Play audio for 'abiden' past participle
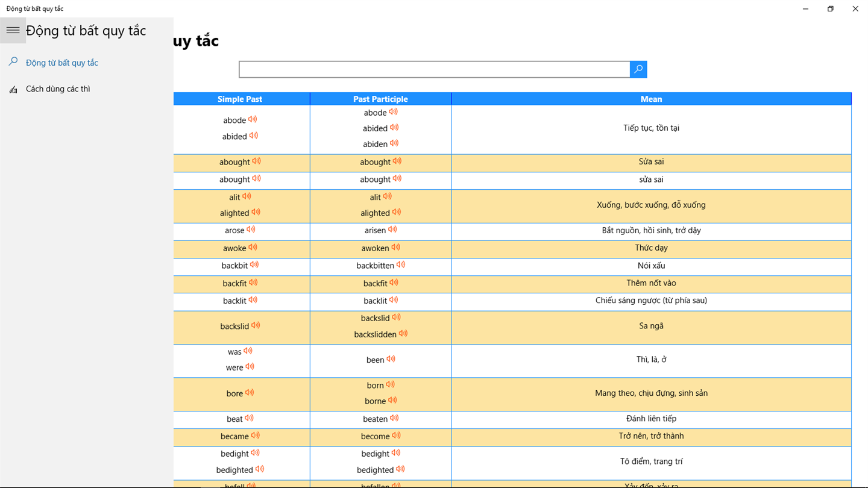 (x=394, y=143)
